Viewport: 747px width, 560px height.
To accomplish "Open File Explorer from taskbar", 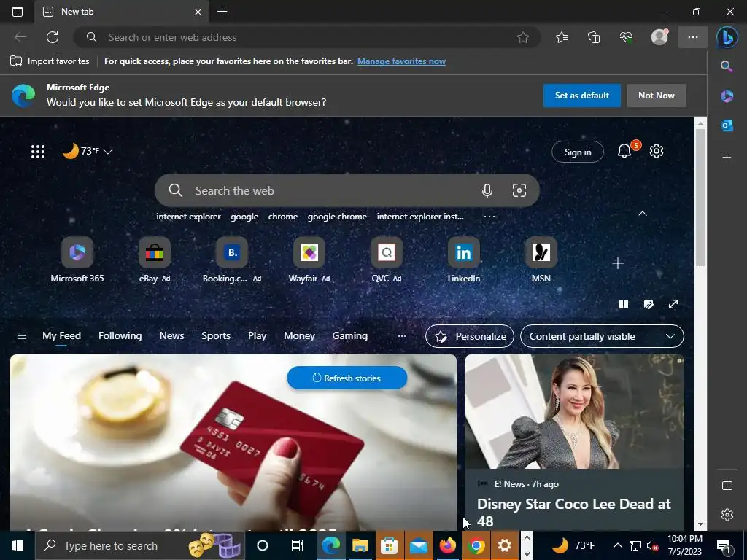I will [x=360, y=545].
